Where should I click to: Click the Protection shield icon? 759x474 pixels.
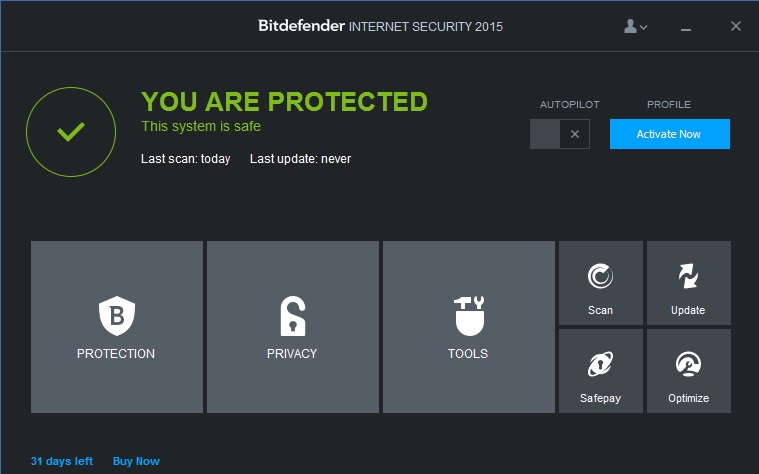click(116, 315)
